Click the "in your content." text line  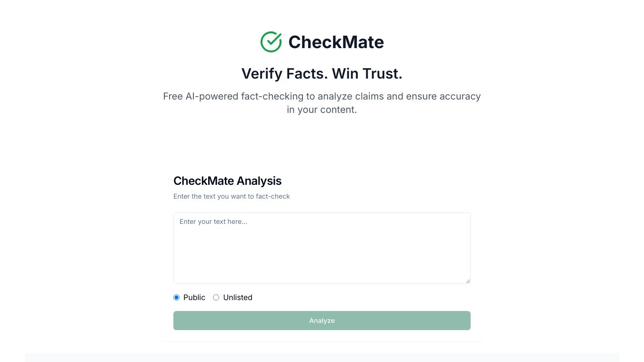click(322, 110)
